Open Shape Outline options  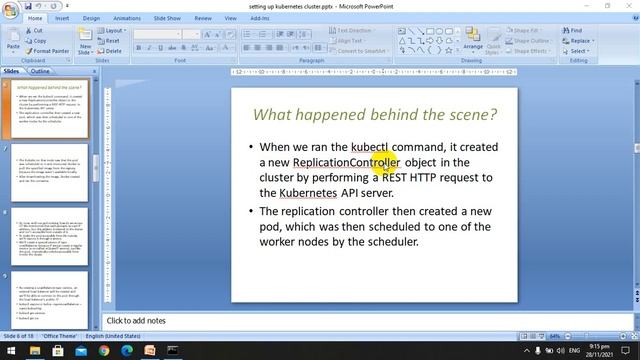click(529, 41)
